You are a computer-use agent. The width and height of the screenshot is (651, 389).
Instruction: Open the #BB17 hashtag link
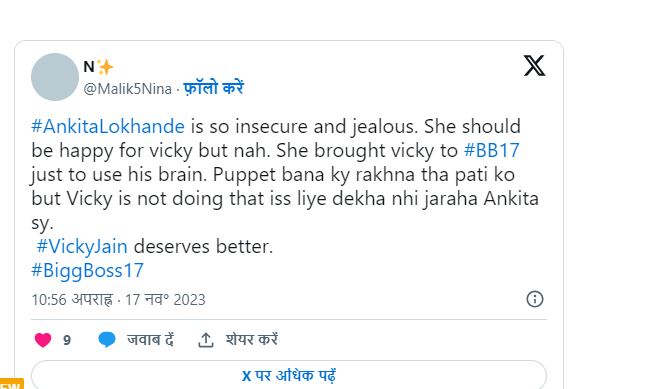click(492, 150)
